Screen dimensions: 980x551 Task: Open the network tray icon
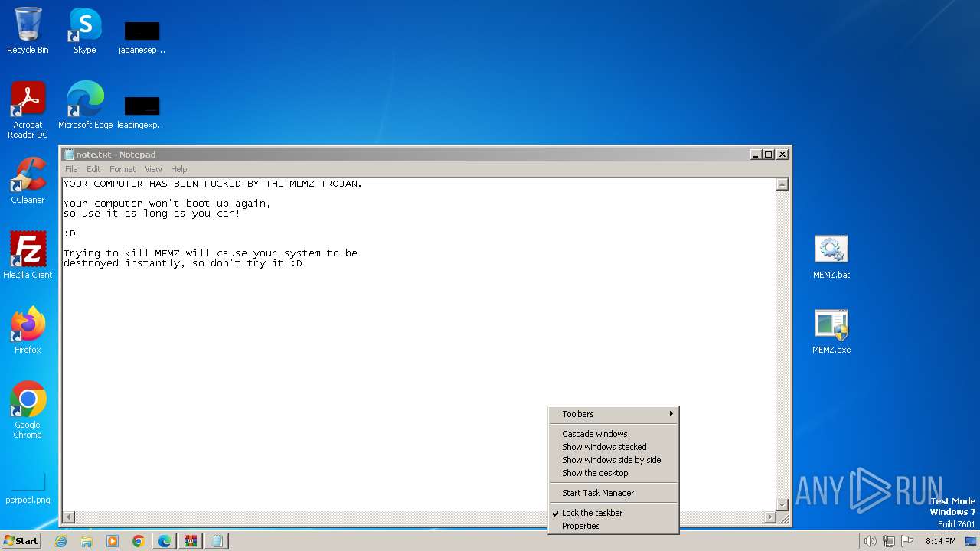click(889, 541)
